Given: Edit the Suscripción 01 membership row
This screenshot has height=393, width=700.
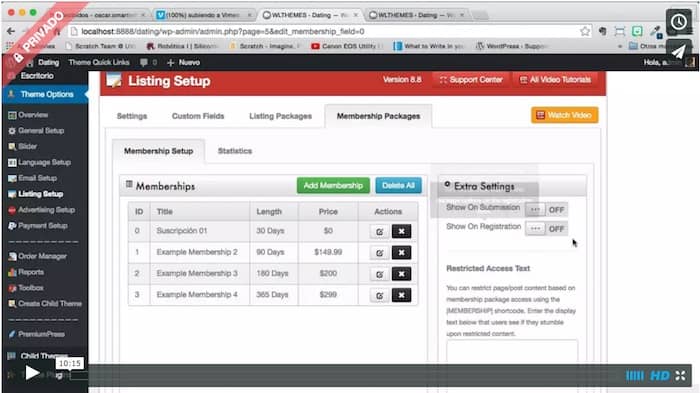Looking at the screenshot, I should [x=379, y=231].
